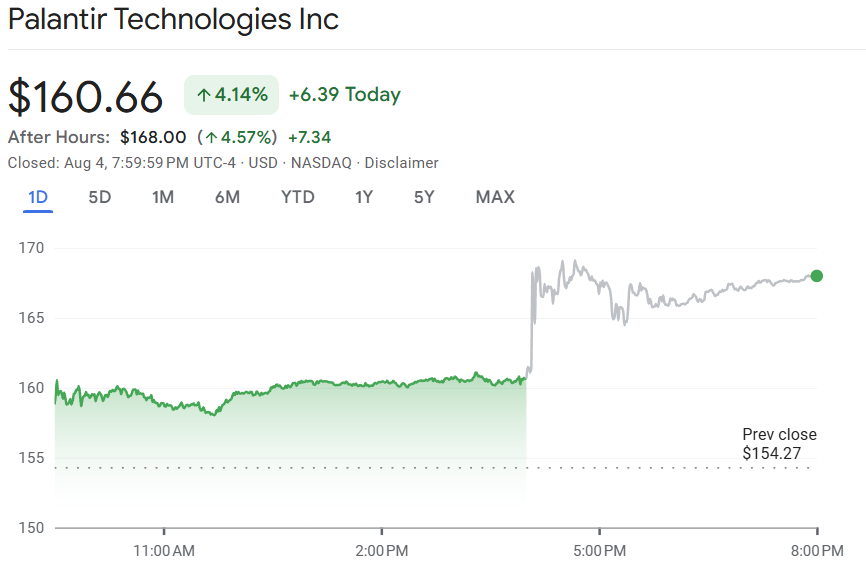Open the Disclaimer link

(402, 163)
